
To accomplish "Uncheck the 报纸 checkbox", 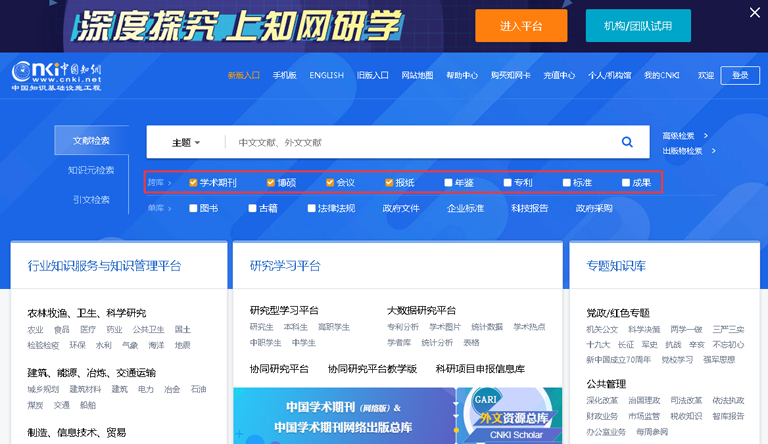I will [389, 183].
